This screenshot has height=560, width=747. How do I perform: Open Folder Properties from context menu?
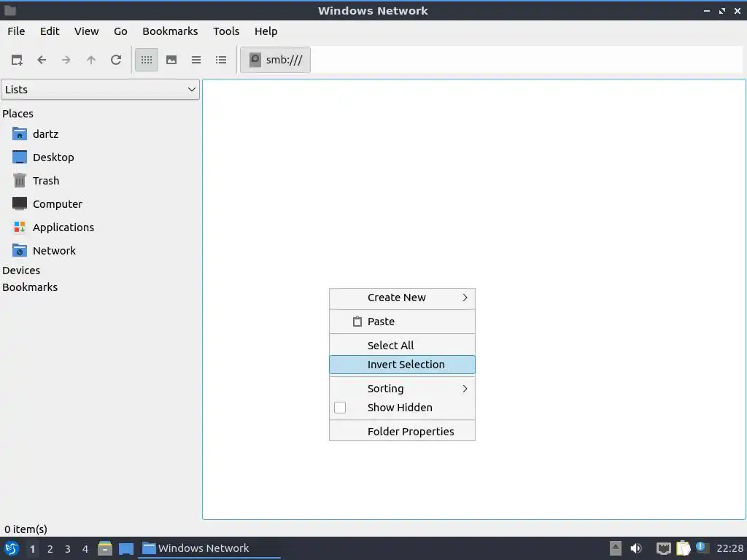coord(402,432)
